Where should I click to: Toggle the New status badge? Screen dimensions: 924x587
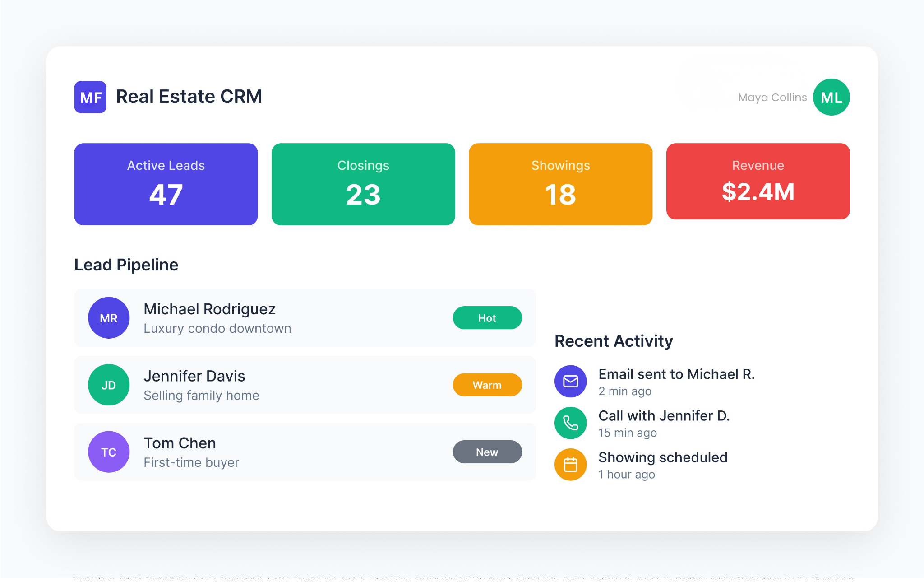point(487,452)
